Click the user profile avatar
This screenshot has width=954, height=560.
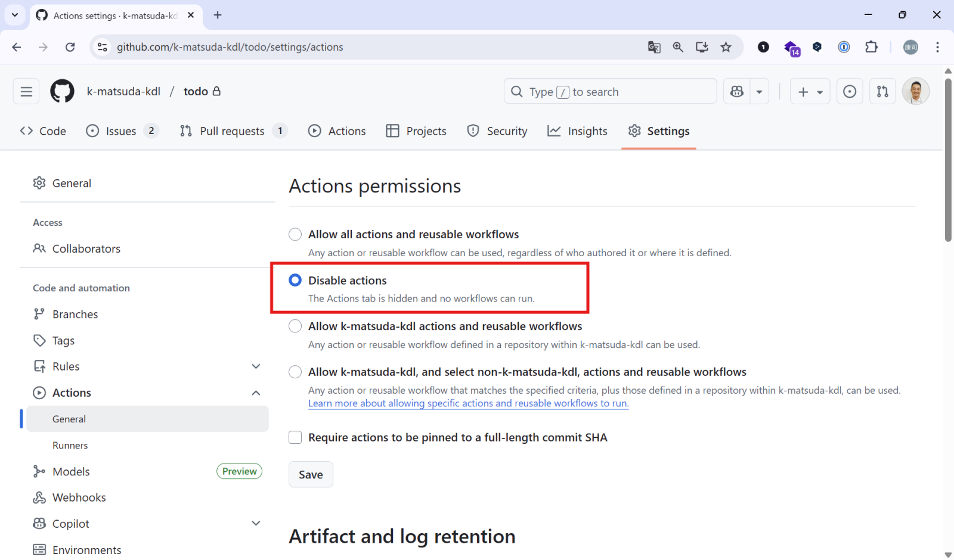tap(915, 92)
